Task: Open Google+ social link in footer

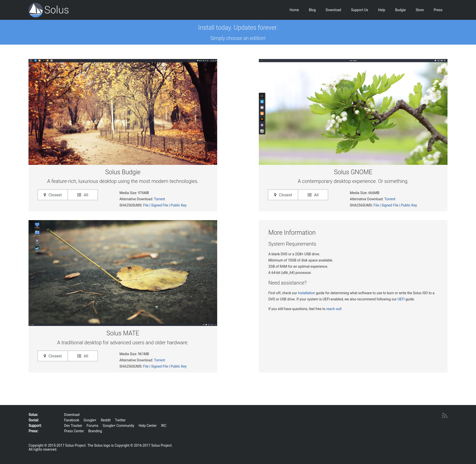Action: 90,420
